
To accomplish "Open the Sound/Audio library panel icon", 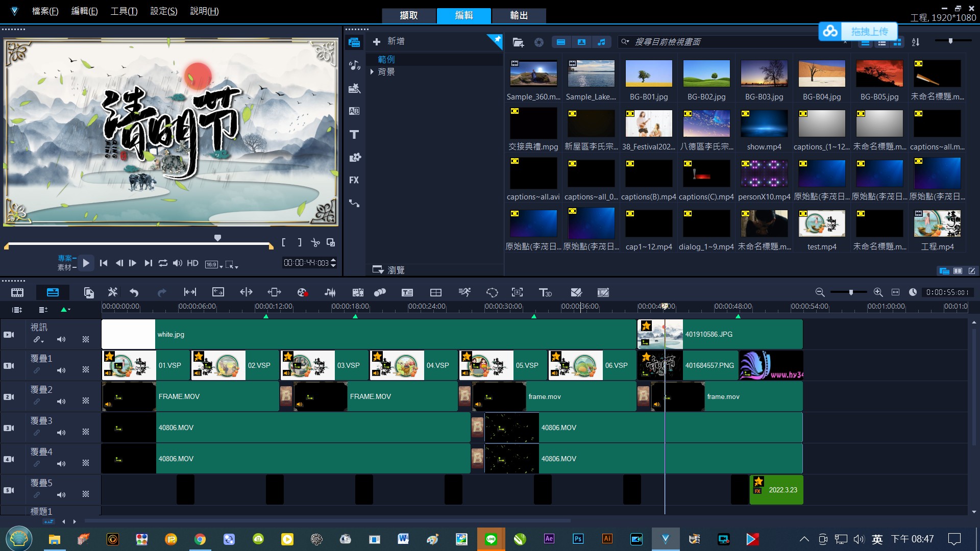I will pos(354,65).
